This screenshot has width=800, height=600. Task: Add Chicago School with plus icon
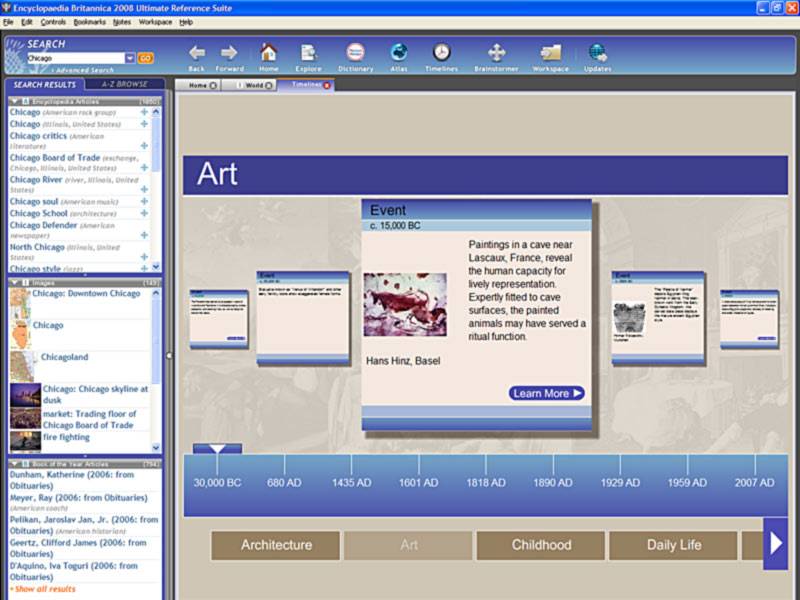point(144,213)
